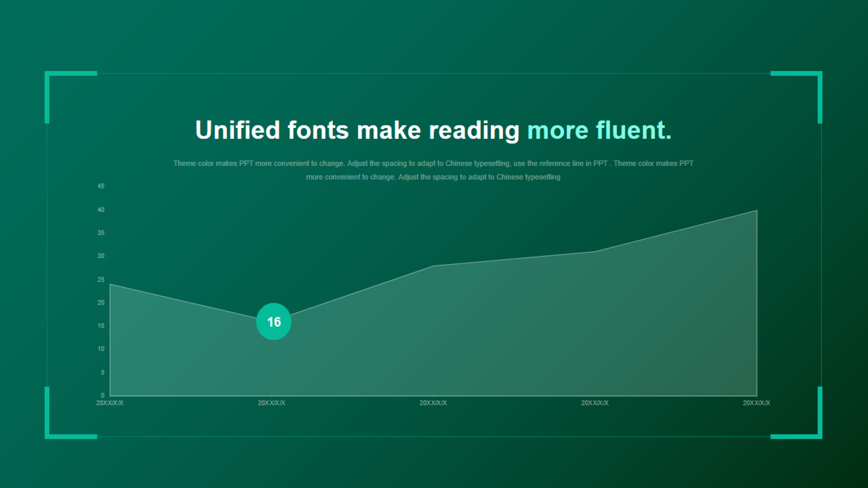This screenshot has height=488, width=868.
Task: Click the green circle labeled 16
Action: click(274, 321)
